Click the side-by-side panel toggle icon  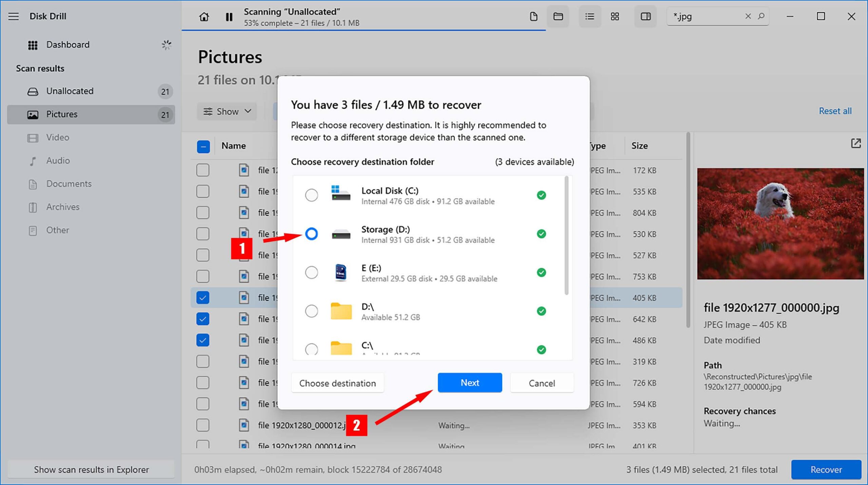[x=646, y=16]
